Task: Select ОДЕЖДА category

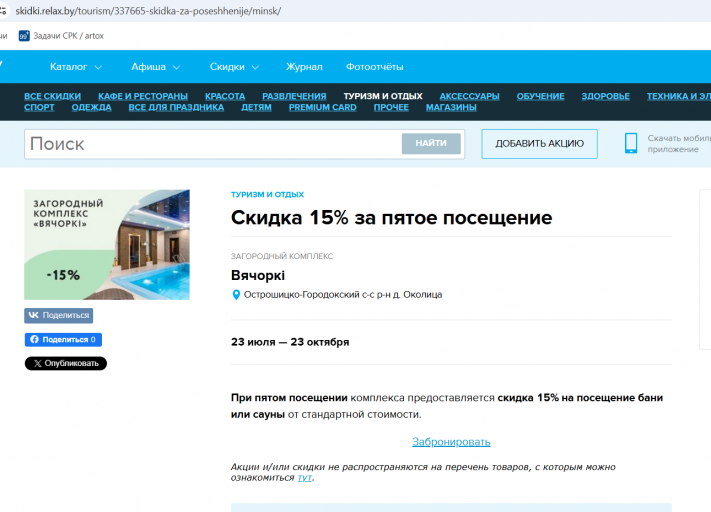Action: (91, 107)
